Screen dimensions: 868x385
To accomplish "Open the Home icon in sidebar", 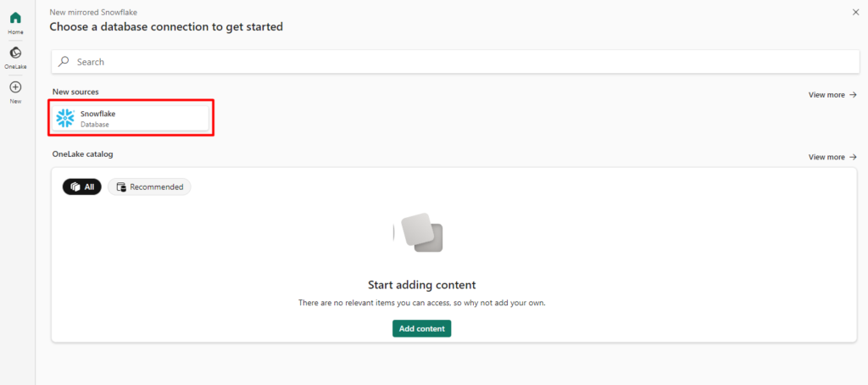I will tap(15, 18).
